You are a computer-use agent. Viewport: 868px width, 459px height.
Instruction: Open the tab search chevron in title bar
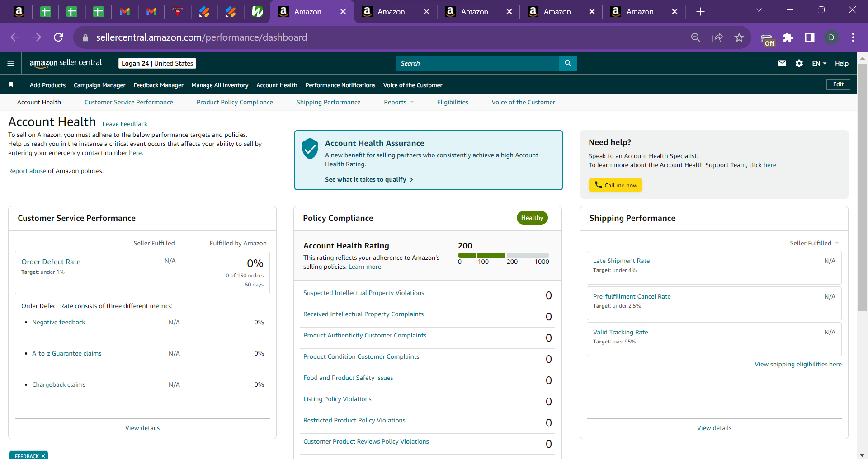pyautogui.click(x=759, y=10)
